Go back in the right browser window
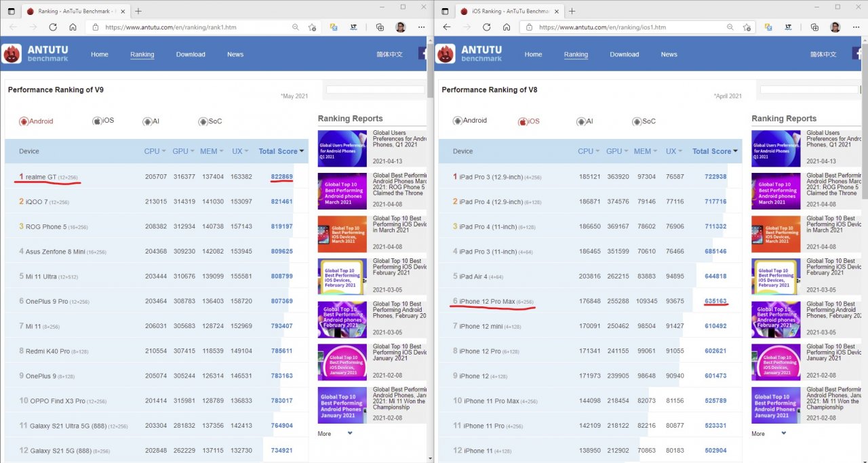Image resolution: width=868 pixels, height=463 pixels. click(446, 27)
